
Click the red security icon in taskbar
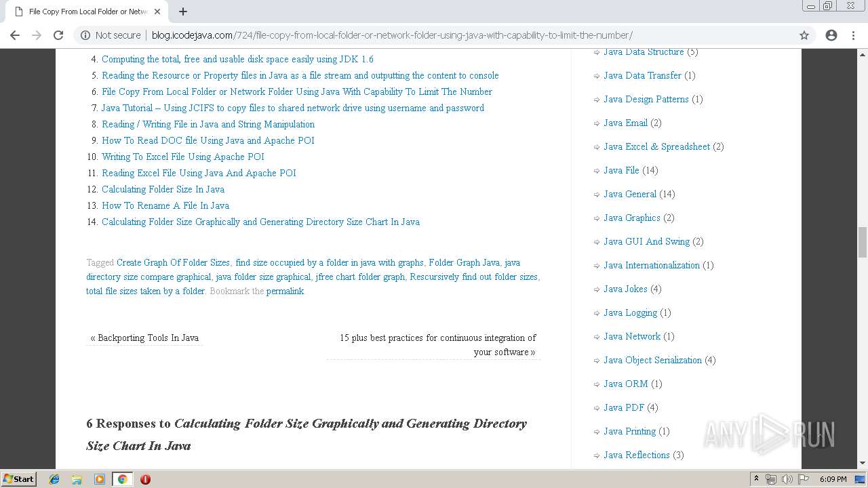(x=145, y=479)
